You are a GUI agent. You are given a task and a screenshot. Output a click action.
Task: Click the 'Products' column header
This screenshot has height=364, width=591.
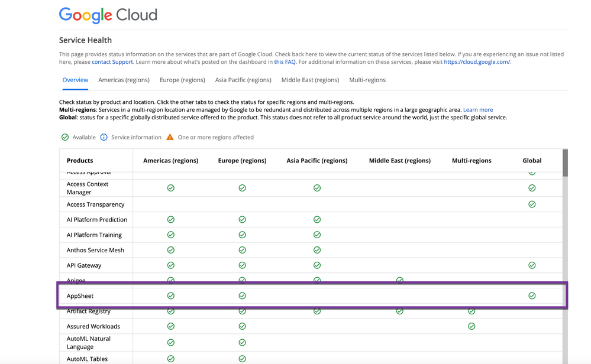pos(80,161)
